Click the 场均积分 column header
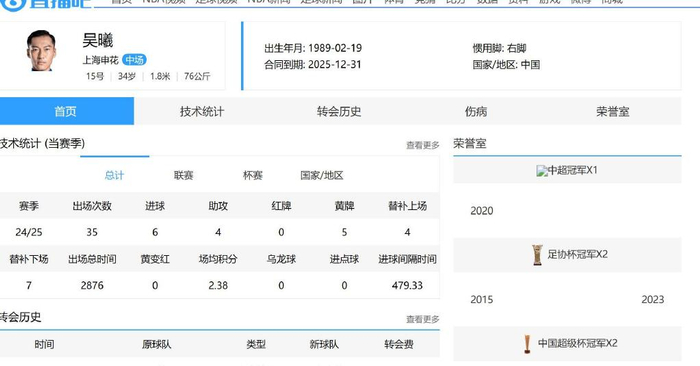This screenshot has width=700, height=366. click(x=218, y=259)
